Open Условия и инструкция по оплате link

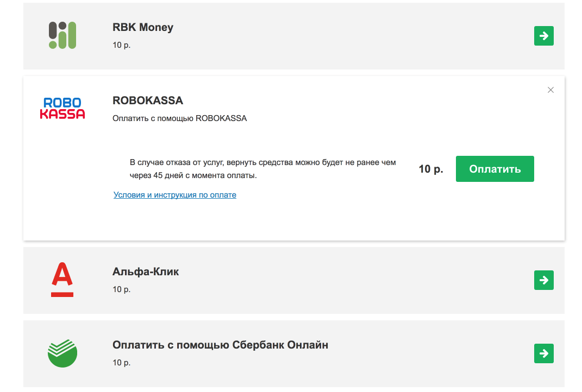click(175, 195)
